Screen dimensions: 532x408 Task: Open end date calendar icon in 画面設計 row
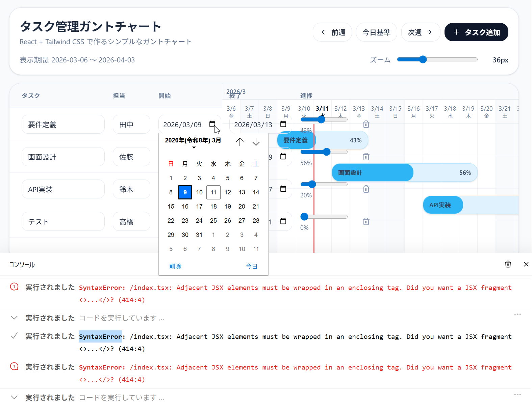click(x=283, y=157)
